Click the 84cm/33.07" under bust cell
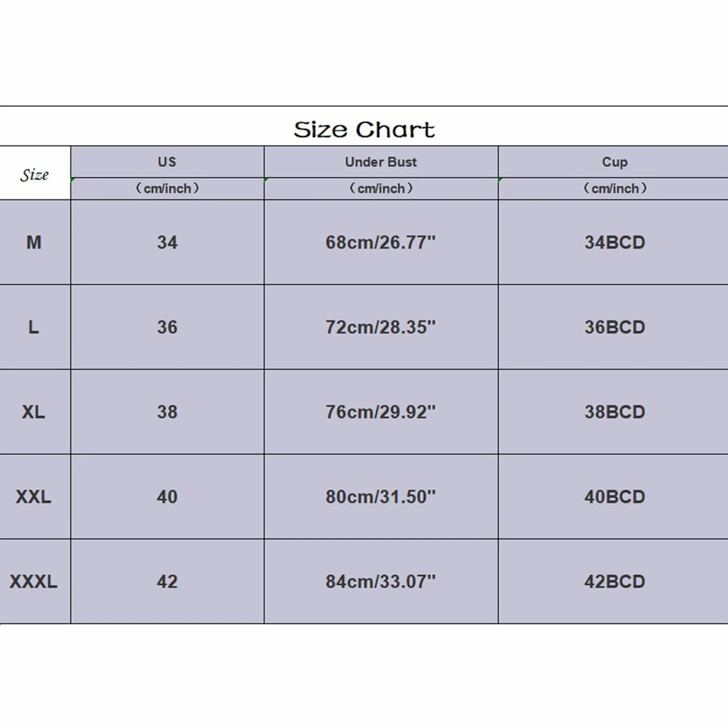Screen dimensions: 728x728 pos(381,581)
